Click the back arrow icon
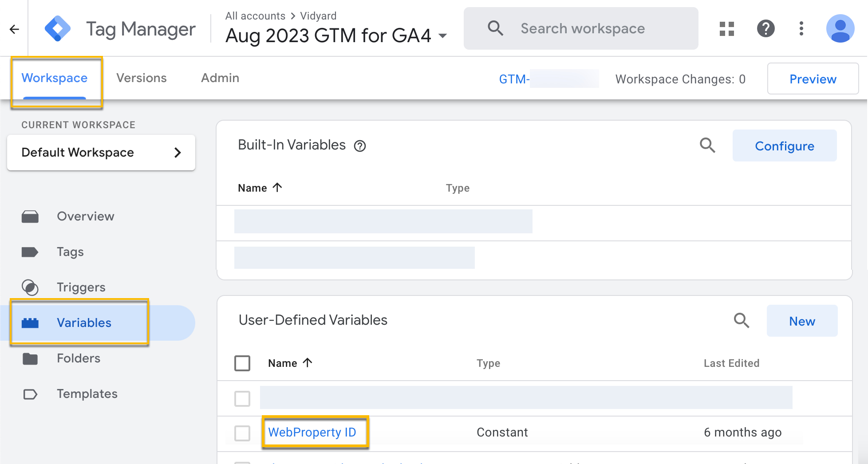Image resolution: width=868 pixels, height=464 pixels. [14, 29]
